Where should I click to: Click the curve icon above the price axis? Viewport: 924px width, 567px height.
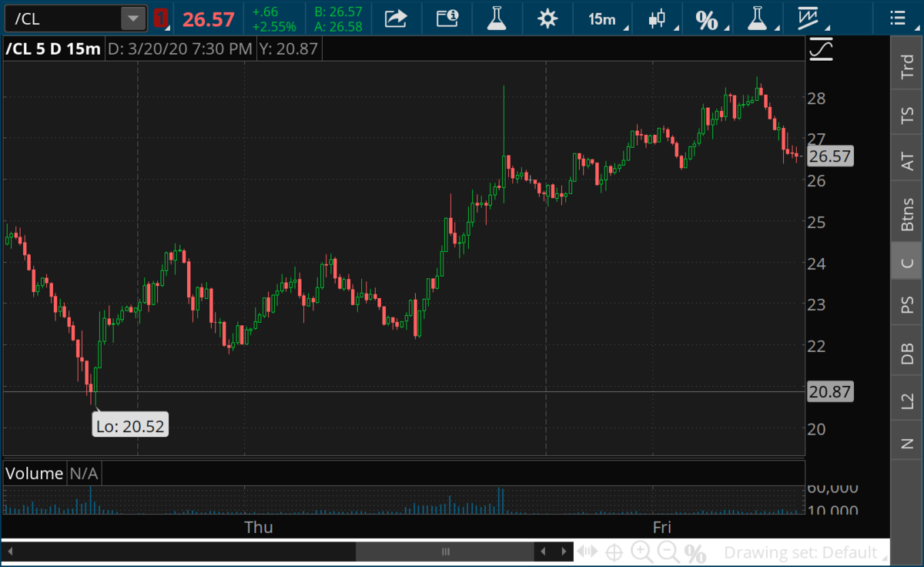pos(822,49)
